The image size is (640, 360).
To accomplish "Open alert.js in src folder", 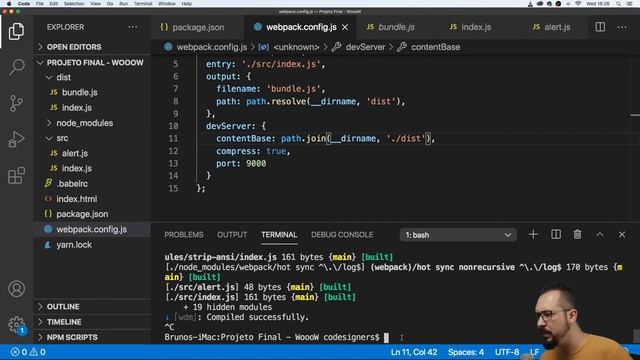I will pos(92,153).
